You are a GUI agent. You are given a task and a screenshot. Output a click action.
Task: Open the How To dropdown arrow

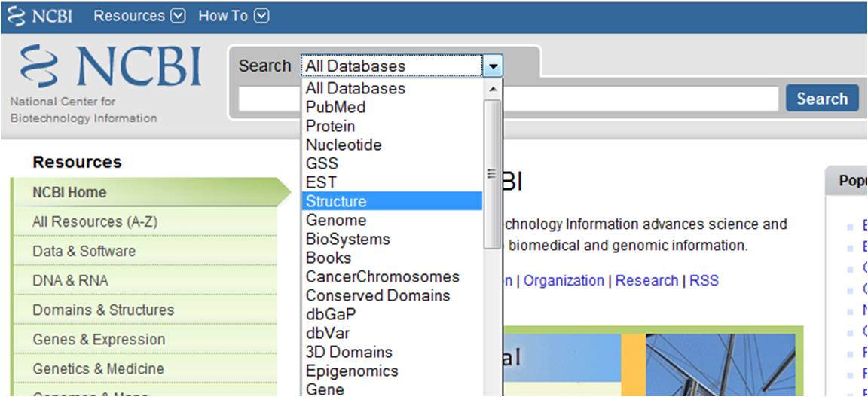pos(262,16)
